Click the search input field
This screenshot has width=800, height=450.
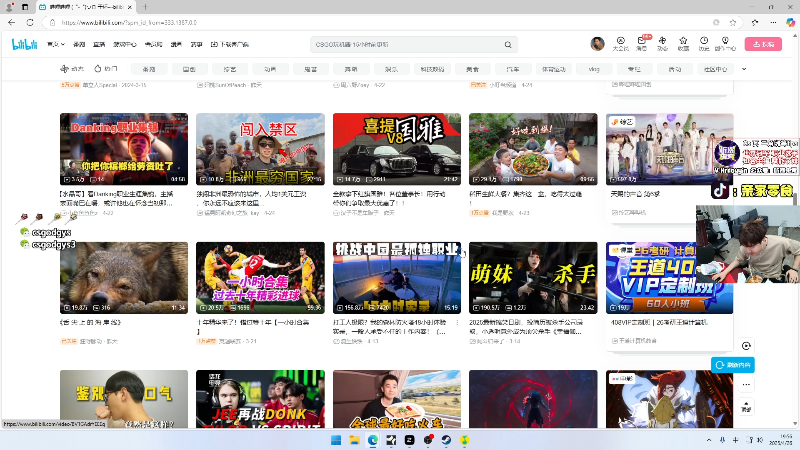click(x=408, y=44)
